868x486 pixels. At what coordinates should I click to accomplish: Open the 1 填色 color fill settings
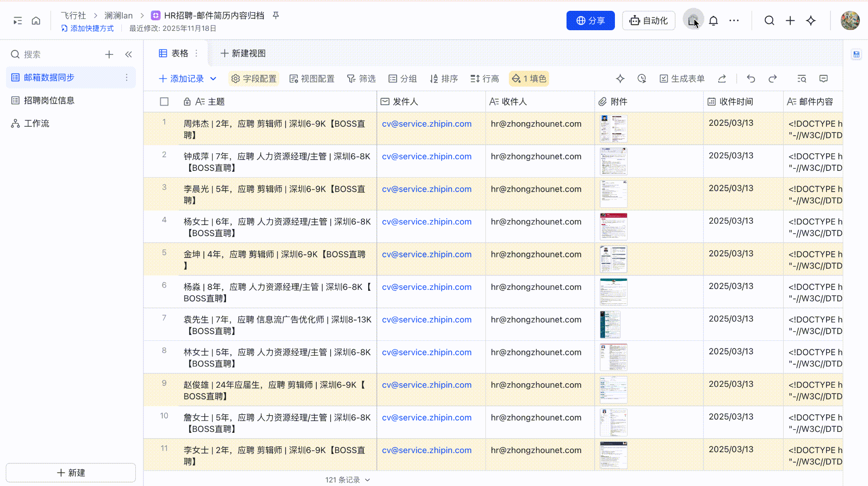tap(529, 79)
